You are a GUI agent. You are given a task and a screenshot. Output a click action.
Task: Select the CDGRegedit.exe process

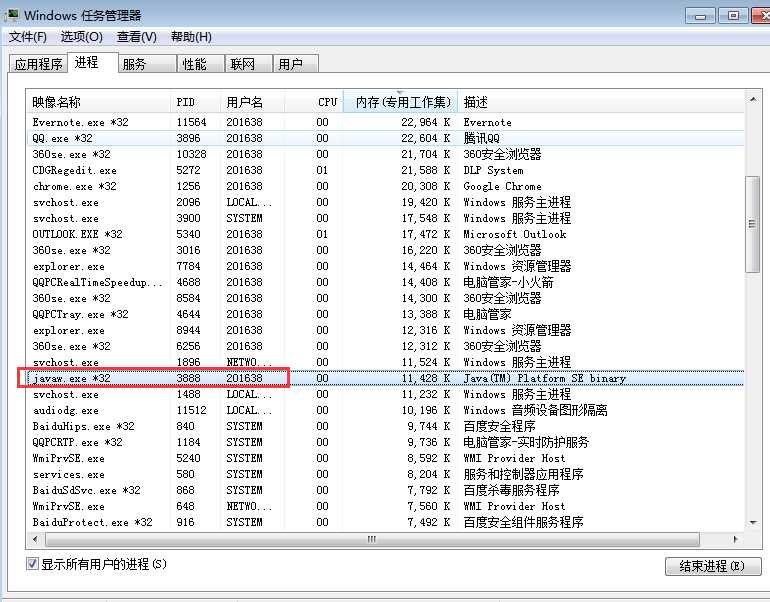point(385,170)
